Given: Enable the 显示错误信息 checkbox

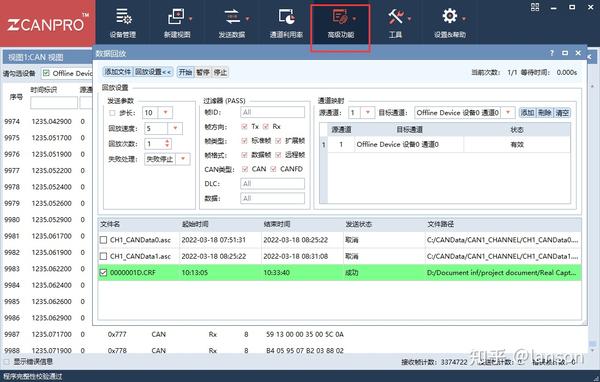Looking at the screenshot, I should coord(6,361).
